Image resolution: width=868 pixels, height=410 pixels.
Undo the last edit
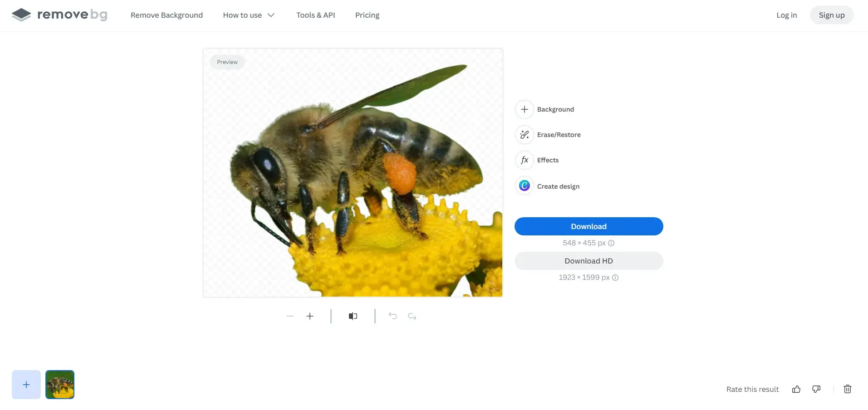392,316
